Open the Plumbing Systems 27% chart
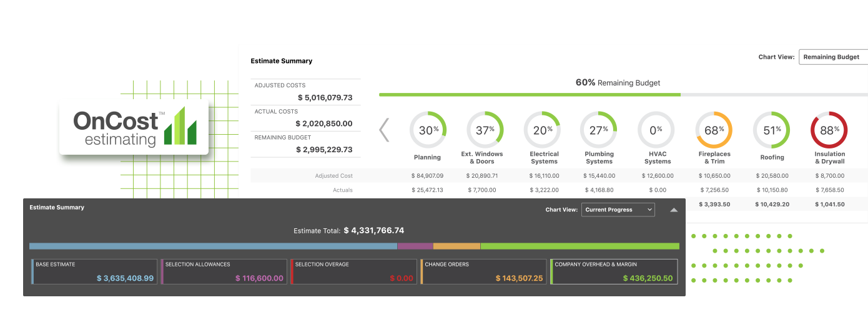 (x=599, y=130)
